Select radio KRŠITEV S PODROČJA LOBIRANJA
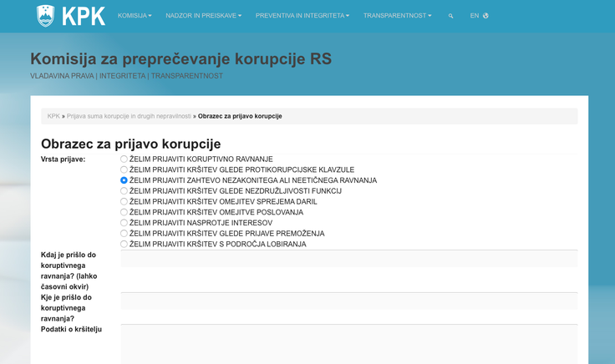Screen dimensions: 615x364 (x=124, y=244)
